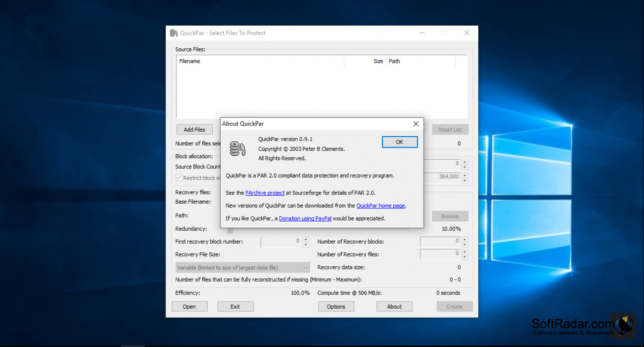644x347 pixels.
Task: Click the Filename column header
Action: pyautogui.click(x=260, y=61)
